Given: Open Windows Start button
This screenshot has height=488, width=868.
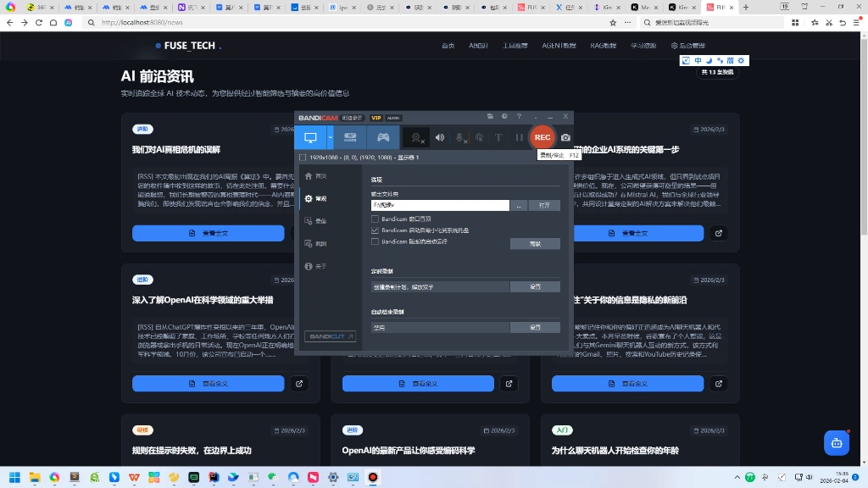Looking at the screenshot, I should click(x=15, y=477).
